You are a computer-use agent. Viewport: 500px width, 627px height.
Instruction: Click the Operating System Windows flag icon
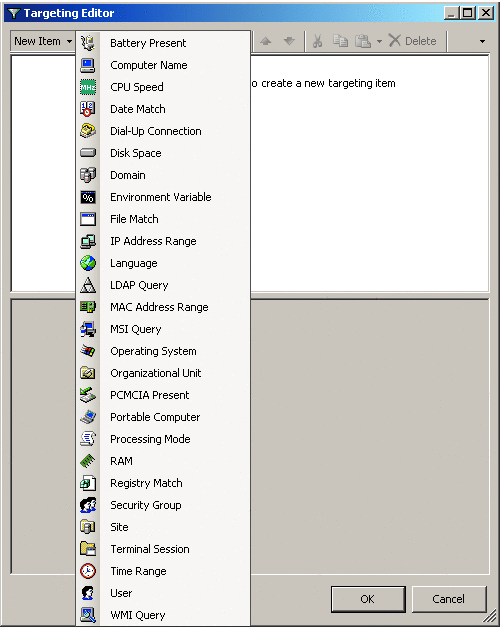click(x=88, y=351)
